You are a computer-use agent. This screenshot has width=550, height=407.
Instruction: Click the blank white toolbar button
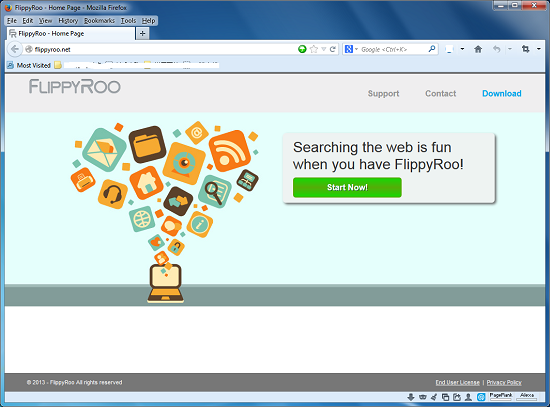click(x=449, y=49)
